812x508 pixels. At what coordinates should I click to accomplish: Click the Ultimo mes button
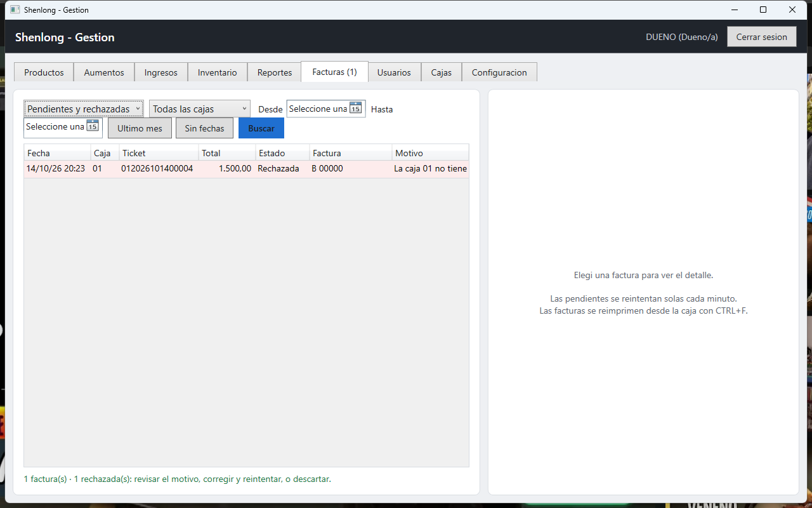point(140,128)
